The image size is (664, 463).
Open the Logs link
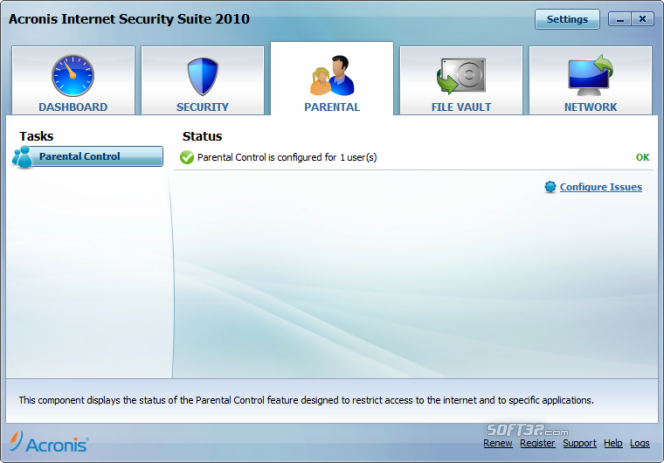pos(639,443)
